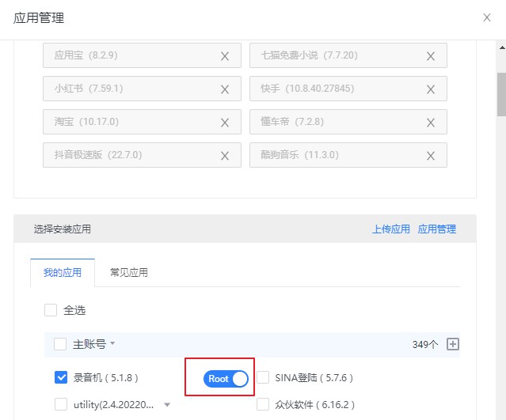Select the 我的应用 tab
The width and height of the screenshot is (506, 420).
click(x=62, y=273)
